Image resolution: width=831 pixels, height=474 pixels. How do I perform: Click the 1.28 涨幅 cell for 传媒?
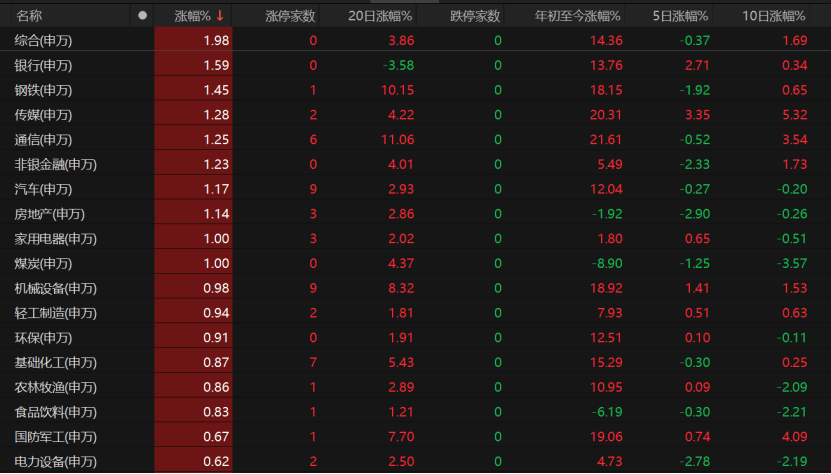point(193,115)
